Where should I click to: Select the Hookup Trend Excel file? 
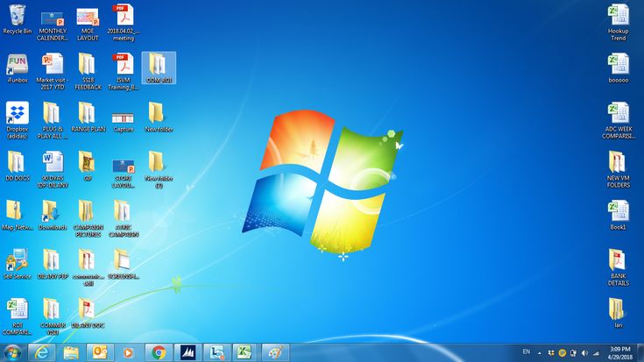[618, 23]
